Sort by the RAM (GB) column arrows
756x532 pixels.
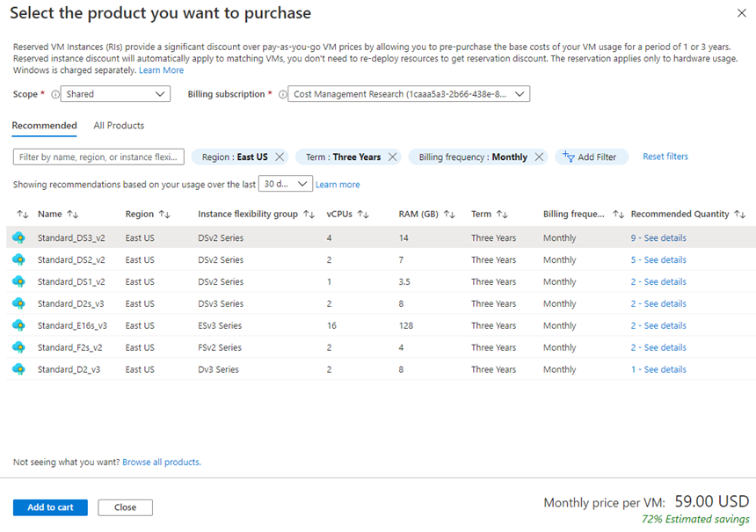coord(449,215)
